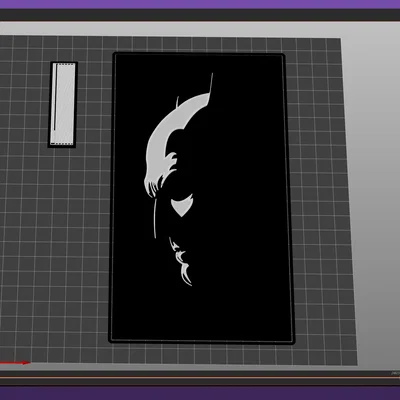The height and width of the screenshot is (400, 400).
Task: Click the white mouth and chin detail
Action: coord(181,262)
